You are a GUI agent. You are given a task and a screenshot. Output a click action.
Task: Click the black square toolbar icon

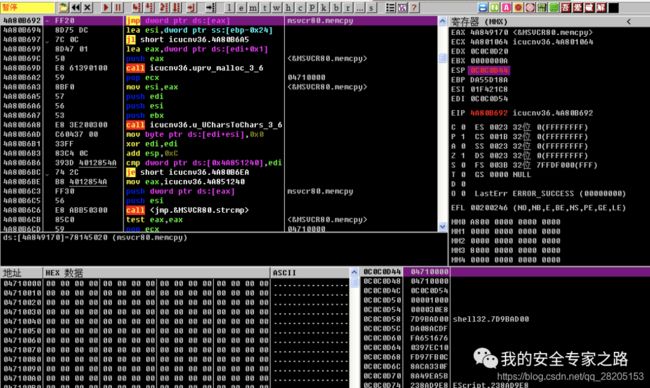click(x=614, y=7)
